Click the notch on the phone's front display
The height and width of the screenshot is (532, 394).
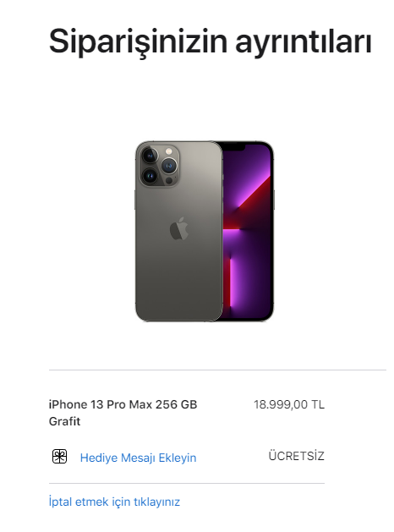pos(234,147)
